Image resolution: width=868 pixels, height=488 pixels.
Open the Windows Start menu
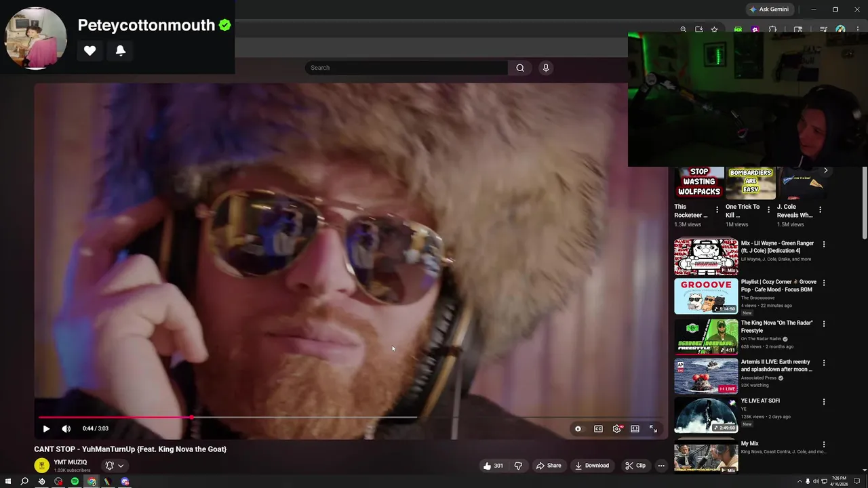(x=8, y=481)
